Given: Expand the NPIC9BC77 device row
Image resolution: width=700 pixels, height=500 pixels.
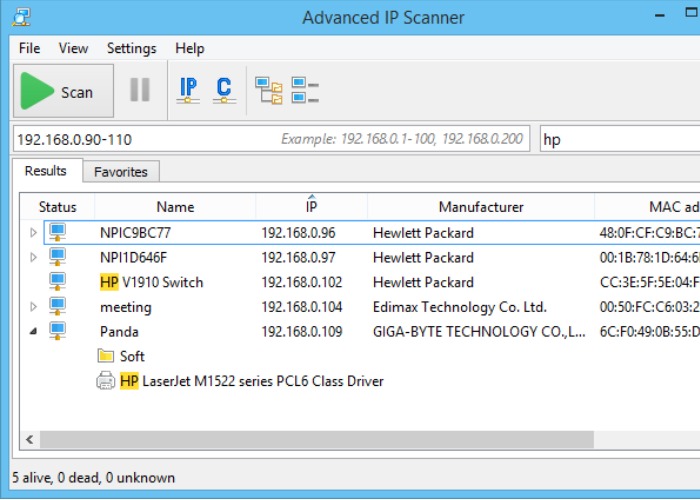Looking at the screenshot, I should [x=33, y=233].
